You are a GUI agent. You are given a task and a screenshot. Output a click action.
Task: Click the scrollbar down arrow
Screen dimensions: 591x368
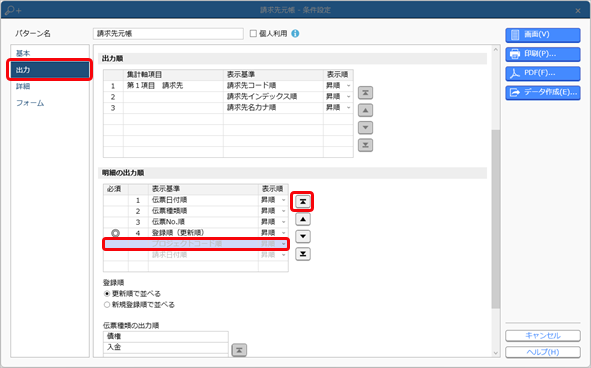pyautogui.click(x=496, y=353)
